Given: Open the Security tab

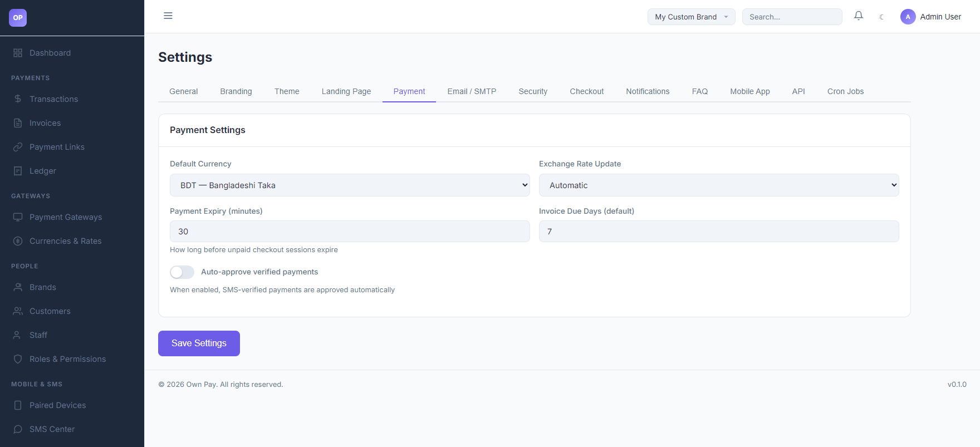Looking at the screenshot, I should tap(533, 91).
